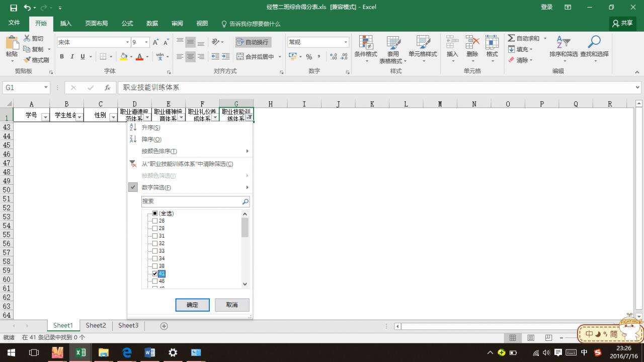Open Sort & Filter (排序和筛选)
The width and height of the screenshot is (644, 362).
563,49
